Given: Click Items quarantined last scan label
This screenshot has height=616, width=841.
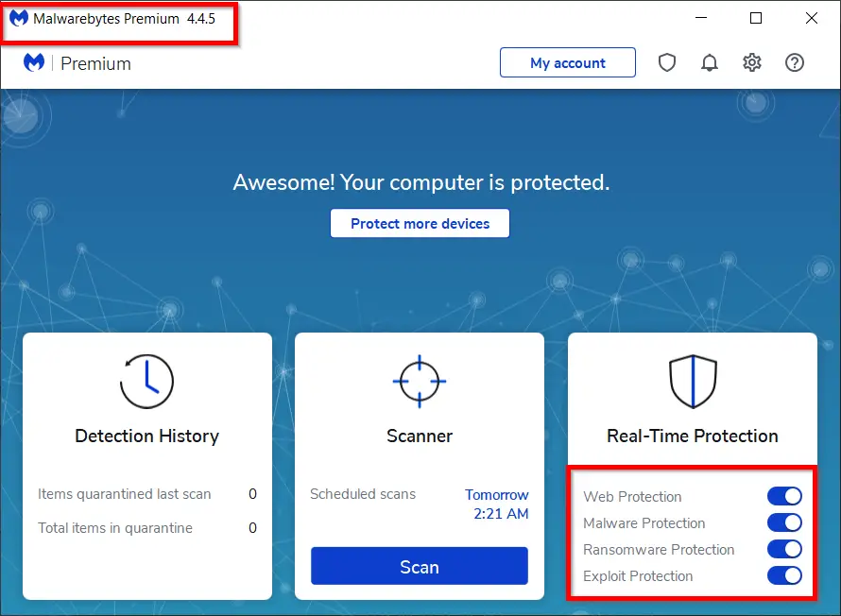Looking at the screenshot, I should [x=125, y=494].
